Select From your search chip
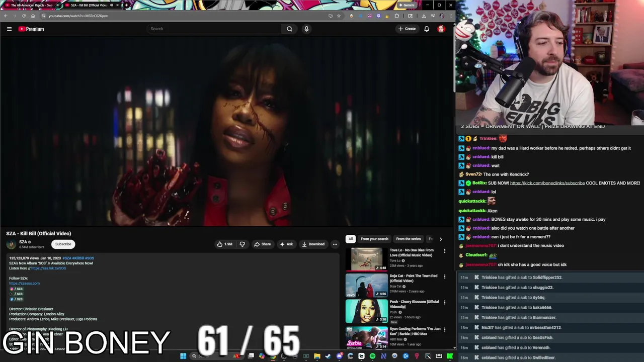The image size is (644, 362). coord(374,239)
